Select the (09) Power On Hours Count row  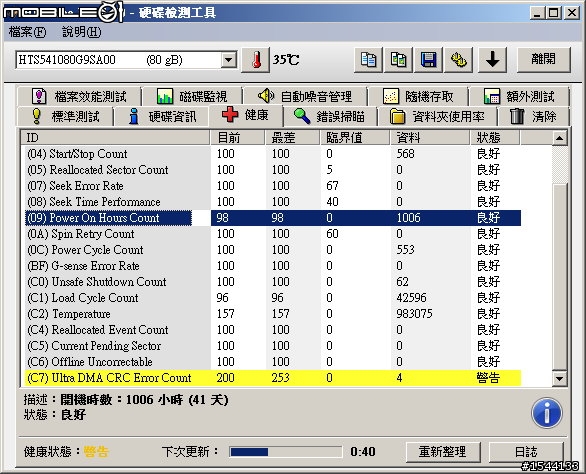coord(273,218)
